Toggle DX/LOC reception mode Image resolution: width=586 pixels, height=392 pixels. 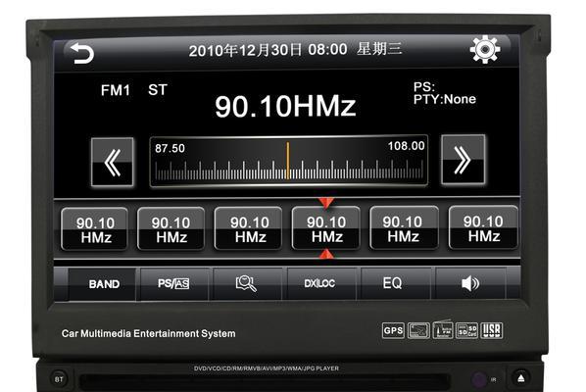tap(319, 283)
